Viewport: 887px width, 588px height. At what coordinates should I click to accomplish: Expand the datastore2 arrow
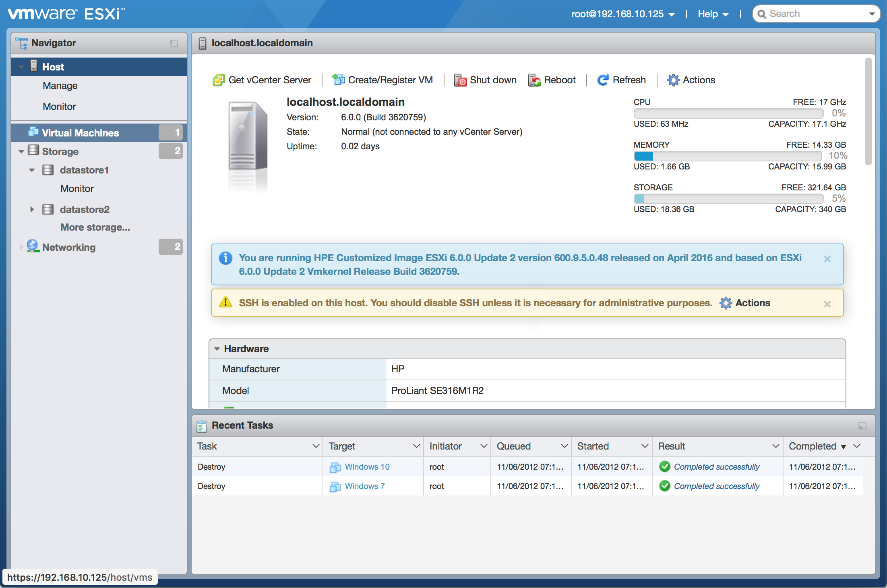coord(32,209)
